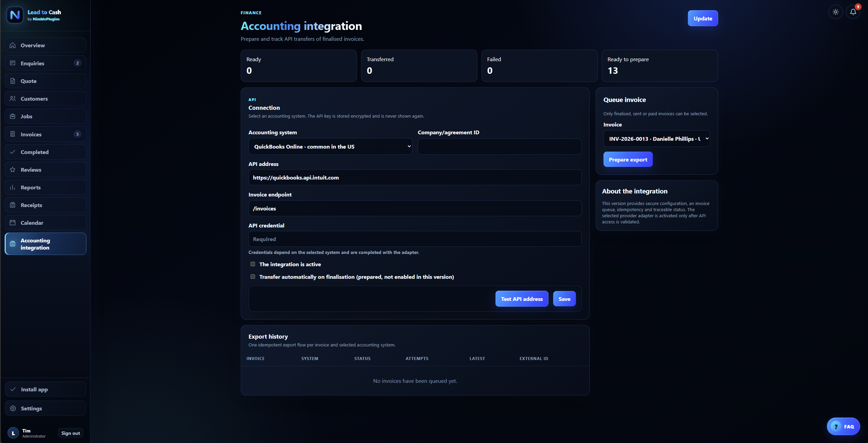Open the Invoice selection dropdown
Screen dimensions: 868x443
(x=657, y=139)
